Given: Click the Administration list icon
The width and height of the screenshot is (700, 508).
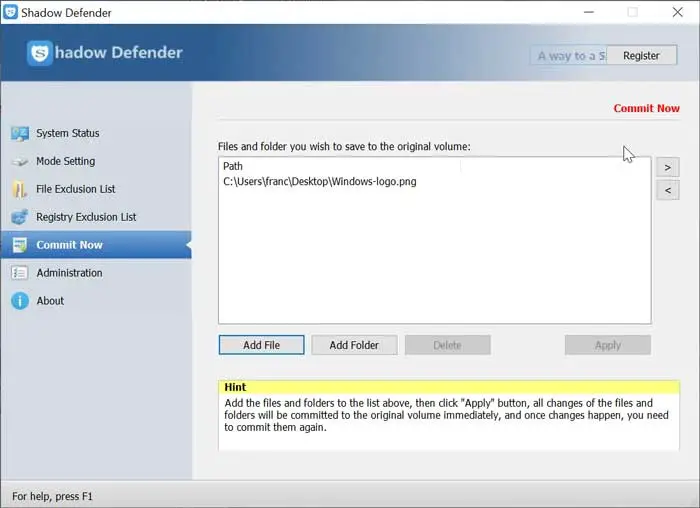Looking at the screenshot, I should (x=20, y=273).
